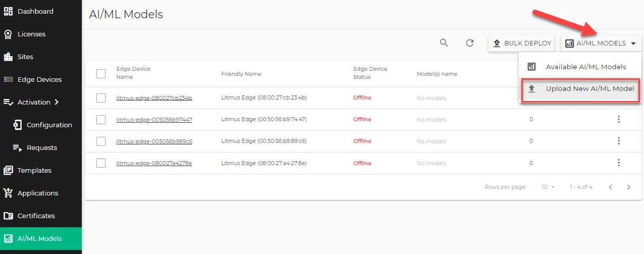
Task: Click the Licenses badge icon
Action: (x=8, y=34)
